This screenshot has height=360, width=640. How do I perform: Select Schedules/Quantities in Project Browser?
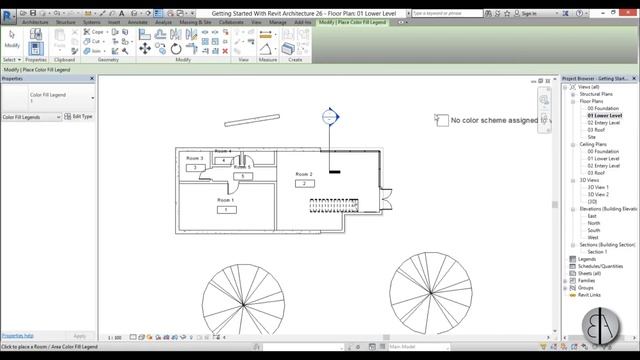600,266
